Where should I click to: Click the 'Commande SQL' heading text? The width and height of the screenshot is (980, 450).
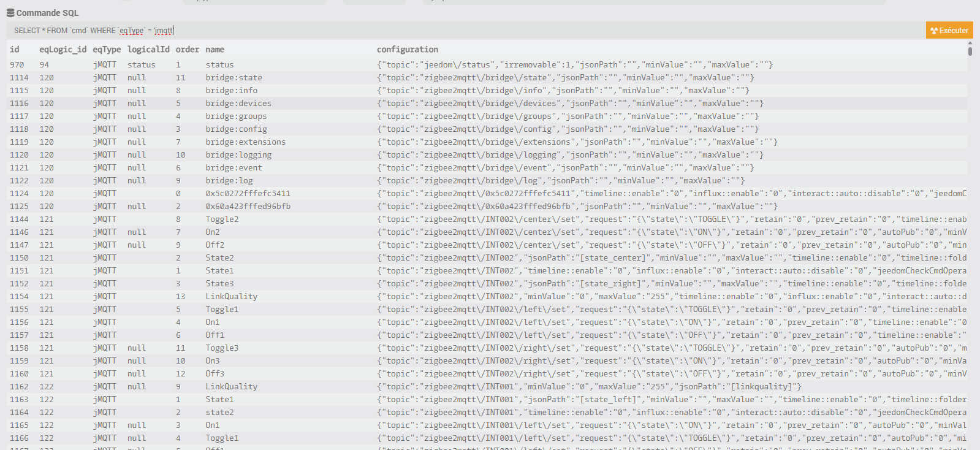[47, 13]
